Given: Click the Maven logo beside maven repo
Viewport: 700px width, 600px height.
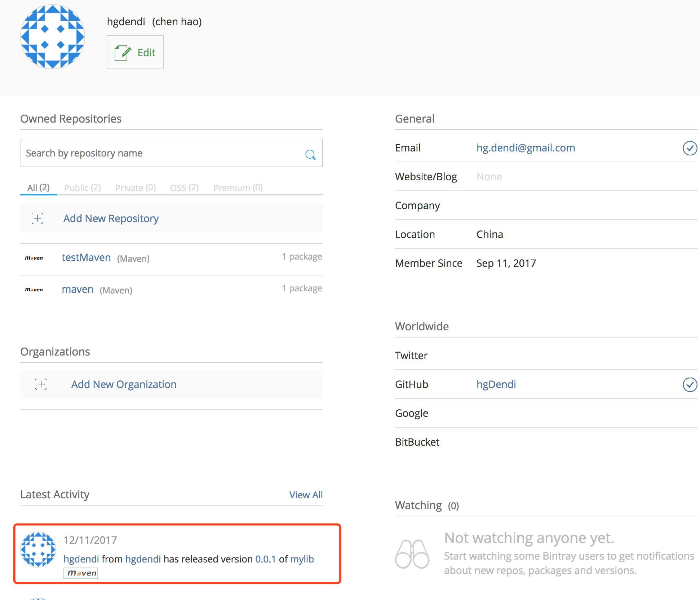Looking at the screenshot, I should [34, 290].
